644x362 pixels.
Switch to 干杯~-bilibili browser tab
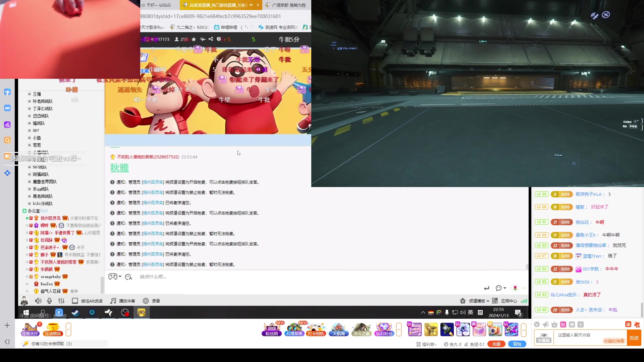(158, 5)
